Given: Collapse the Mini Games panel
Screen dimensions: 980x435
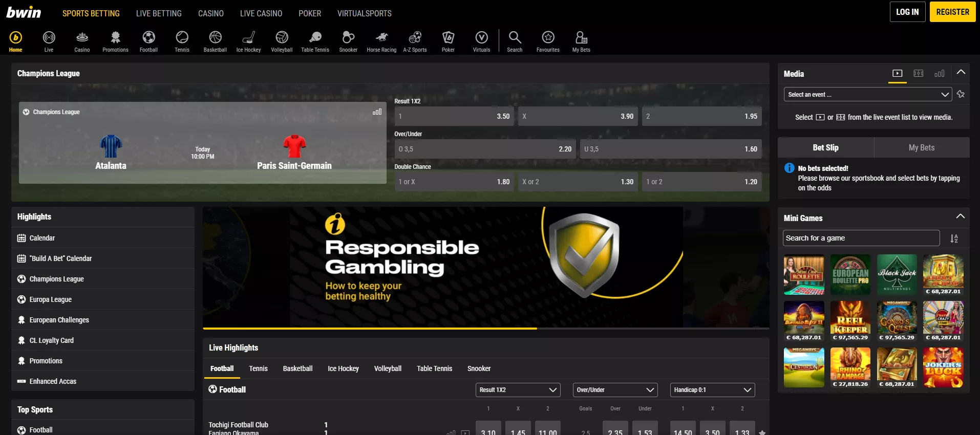Looking at the screenshot, I should coord(961,217).
